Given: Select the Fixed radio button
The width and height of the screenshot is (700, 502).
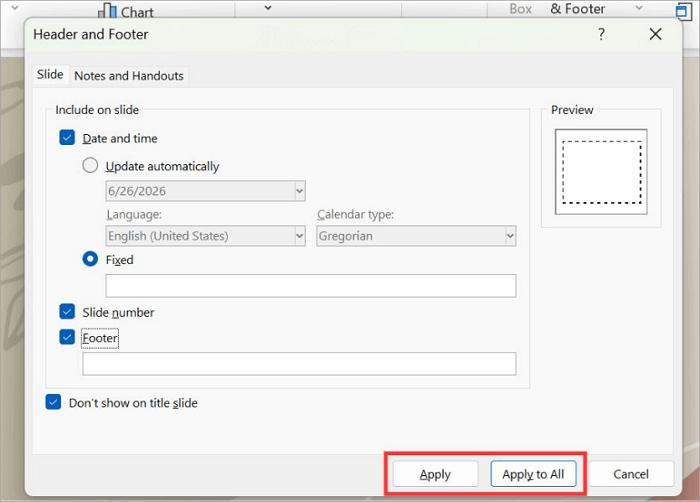Looking at the screenshot, I should coord(90,259).
